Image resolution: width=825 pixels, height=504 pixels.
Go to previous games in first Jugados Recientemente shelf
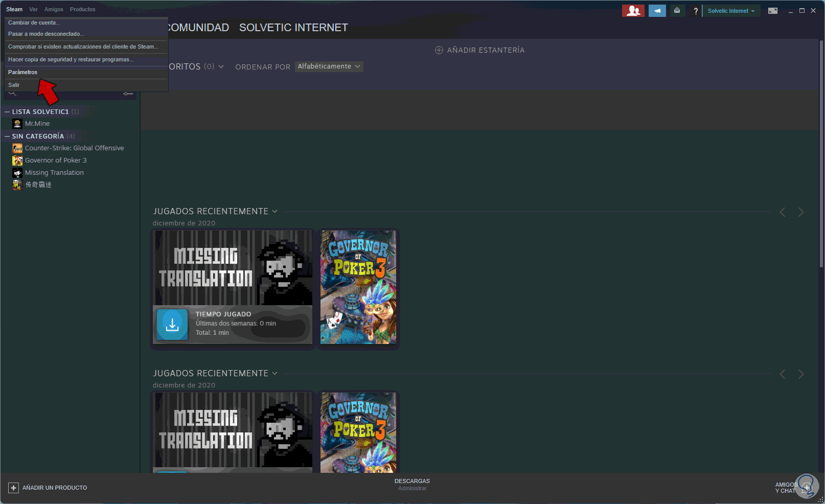point(783,212)
